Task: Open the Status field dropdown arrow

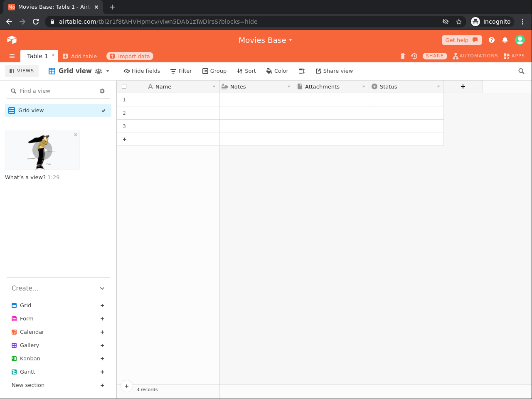Action: (x=438, y=86)
